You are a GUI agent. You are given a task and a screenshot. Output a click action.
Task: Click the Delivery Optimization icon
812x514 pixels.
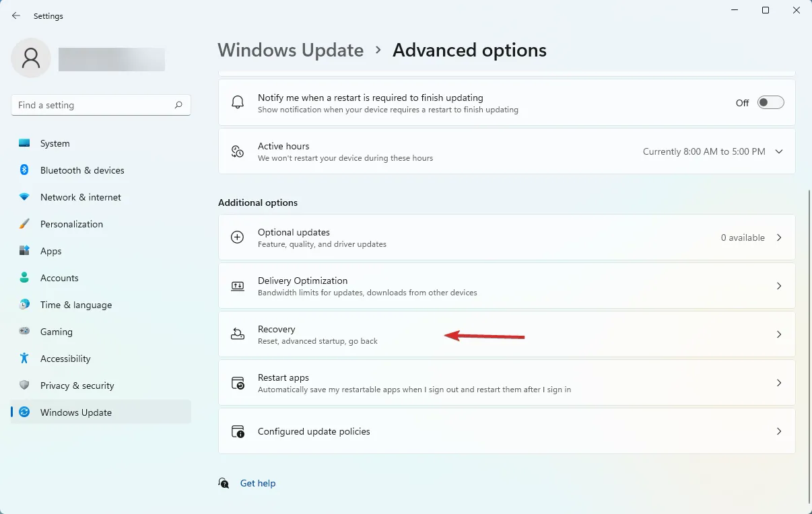coord(238,286)
